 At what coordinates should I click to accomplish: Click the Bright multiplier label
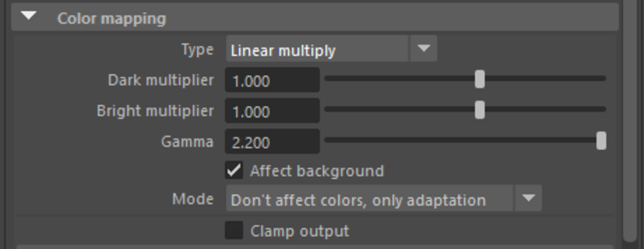click(x=155, y=111)
